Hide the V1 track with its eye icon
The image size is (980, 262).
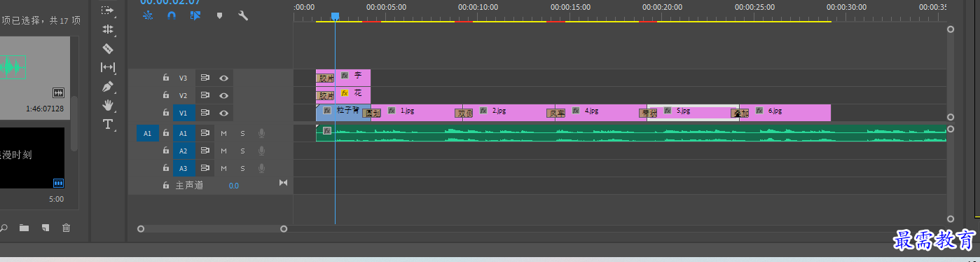pos(224,113)
